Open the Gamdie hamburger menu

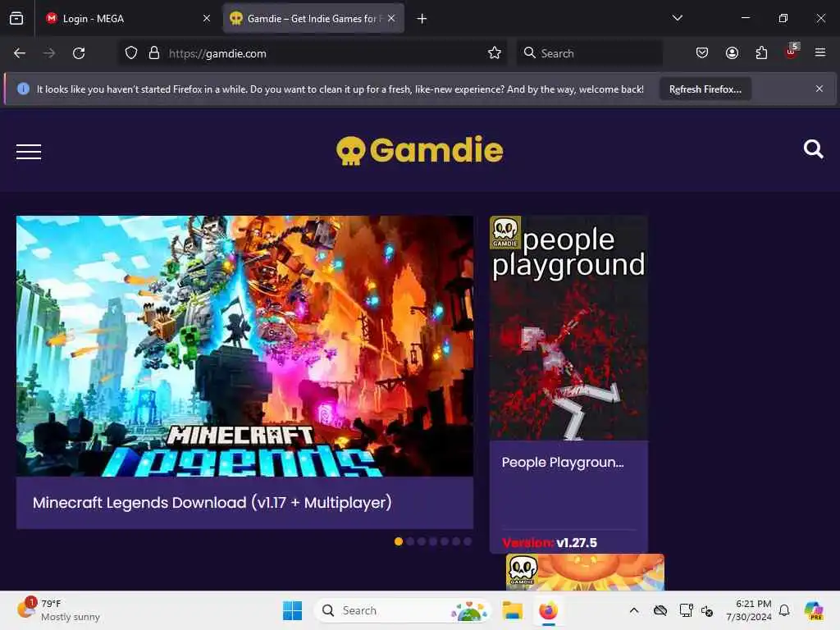pyautogui.click(x=29, y=152)
